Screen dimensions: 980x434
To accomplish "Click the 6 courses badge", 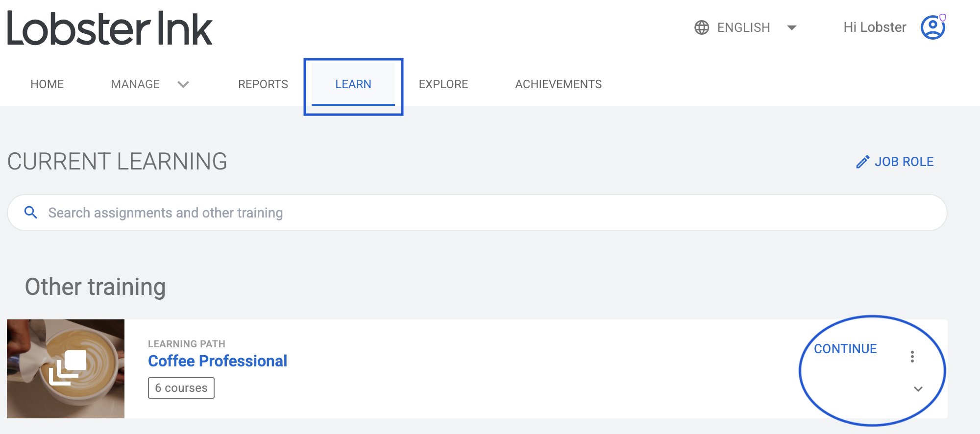I will click(x=181, y=388).
